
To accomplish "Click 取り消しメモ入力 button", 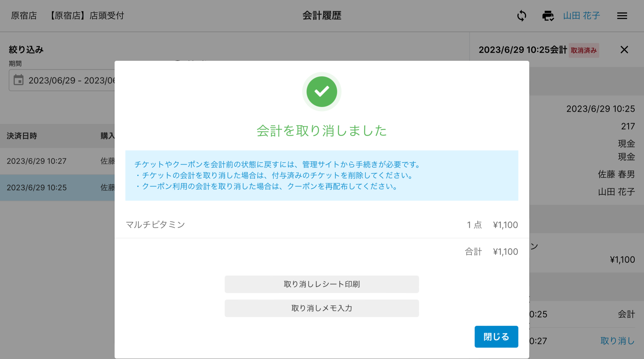I will 322,308.
